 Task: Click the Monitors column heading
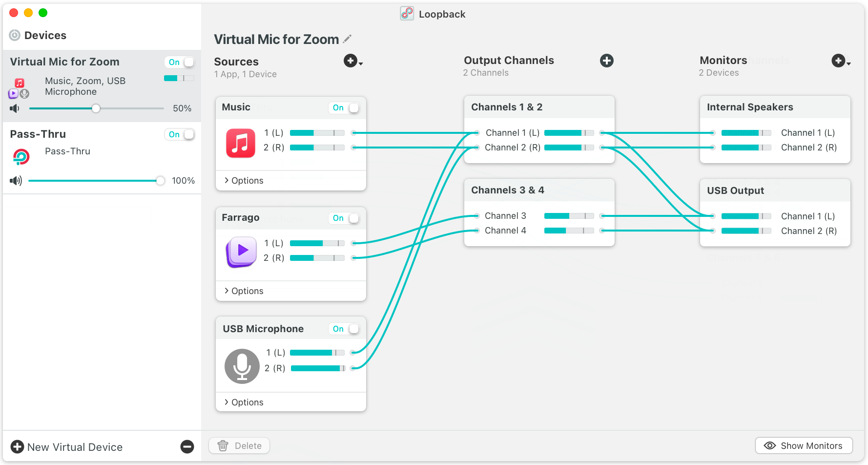pyautogui.click(x=723, y=60)
